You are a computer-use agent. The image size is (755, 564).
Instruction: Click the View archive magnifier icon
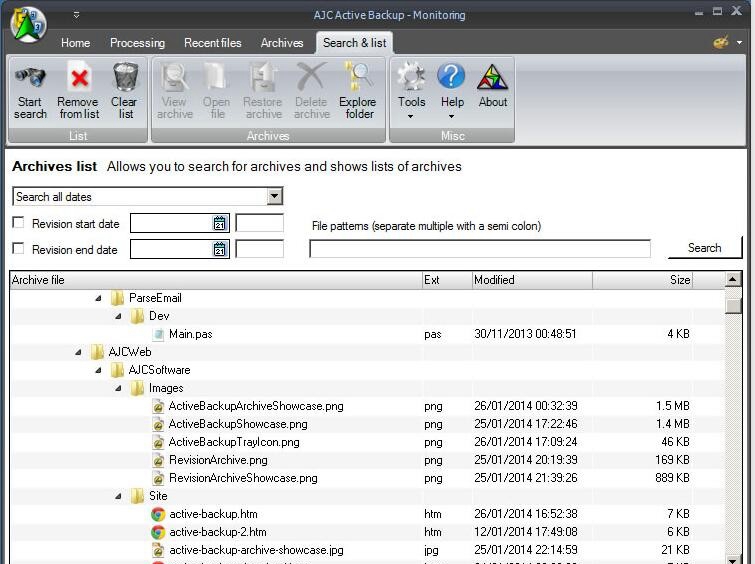tap(174, 77)
